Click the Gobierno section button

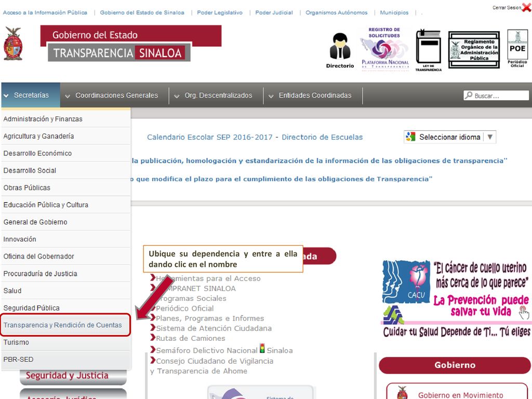pyautogui.click(x=455, y=365)
